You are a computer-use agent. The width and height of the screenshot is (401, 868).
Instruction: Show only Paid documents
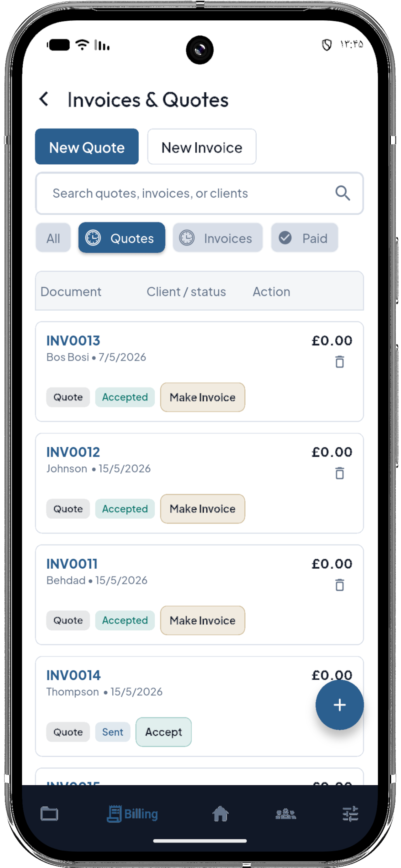[x=304, y=238]
